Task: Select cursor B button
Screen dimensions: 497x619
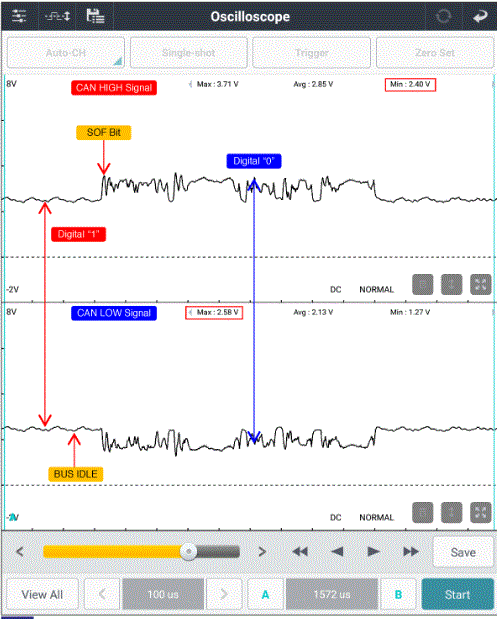Action: [398, 594]
